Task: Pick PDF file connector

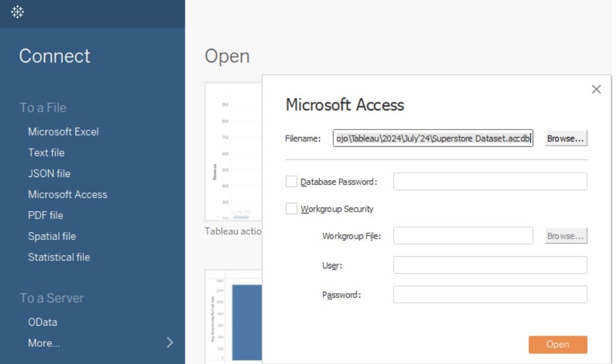Action: pyautogui.click(x=45, y=215)
